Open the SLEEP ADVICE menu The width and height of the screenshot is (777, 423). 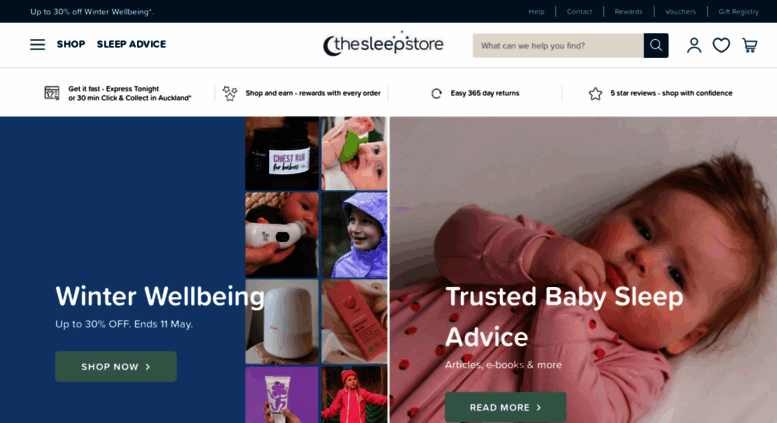click(131, 44)
